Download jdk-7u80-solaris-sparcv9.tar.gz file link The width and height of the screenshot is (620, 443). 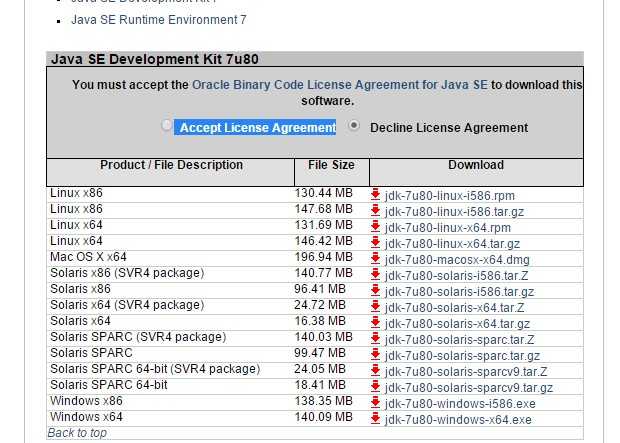(x=469, y=388)
